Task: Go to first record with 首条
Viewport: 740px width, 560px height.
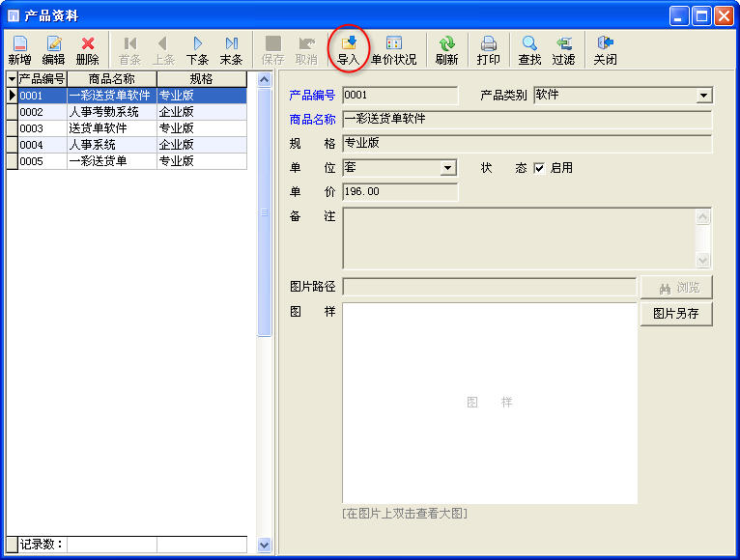Action: 129,50
